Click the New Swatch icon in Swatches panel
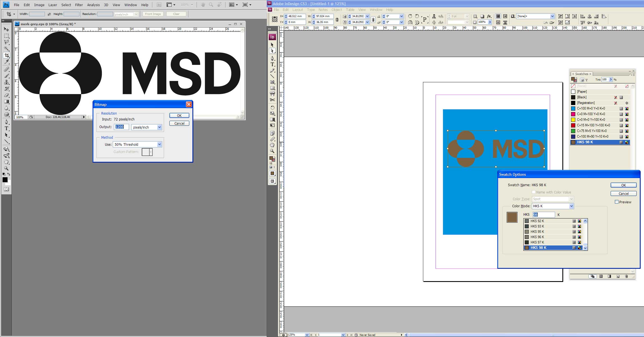644x337 pixels. (618, 276)
